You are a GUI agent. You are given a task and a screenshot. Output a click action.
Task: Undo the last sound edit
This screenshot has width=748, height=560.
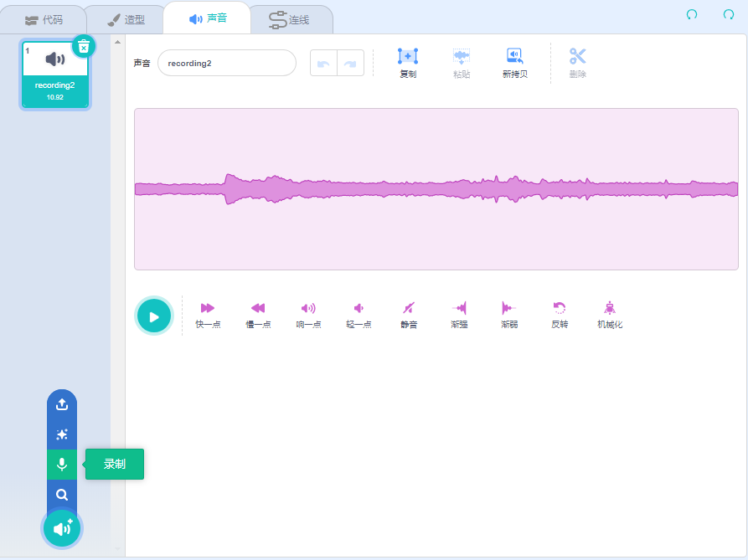[x=323, y=63]
